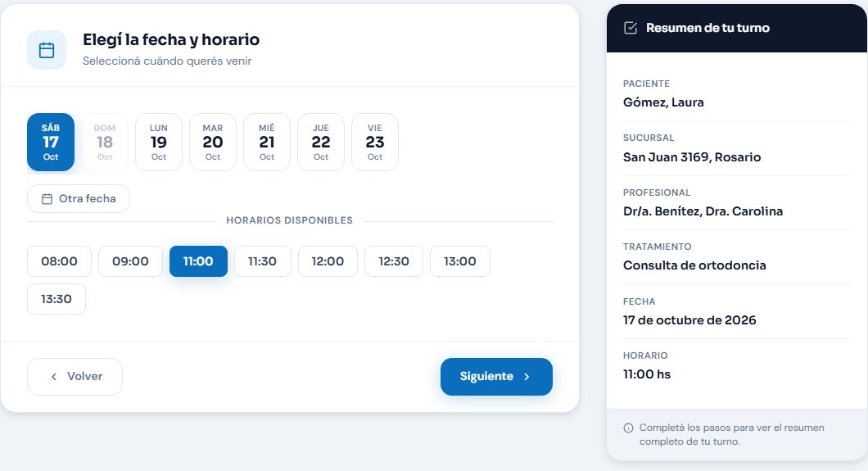Click the FECHA label
Screen dimensions: 868x471
tap(639, 301)
